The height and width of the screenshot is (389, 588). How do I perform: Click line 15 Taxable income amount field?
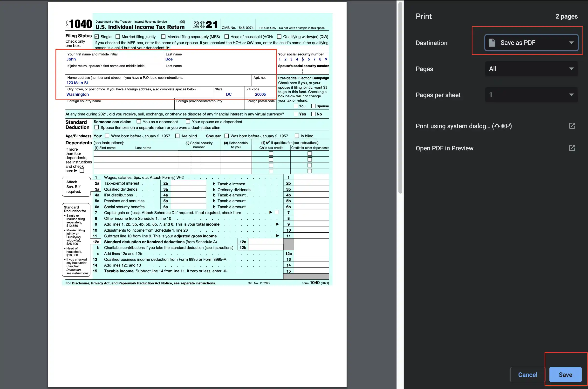point(311,271)
